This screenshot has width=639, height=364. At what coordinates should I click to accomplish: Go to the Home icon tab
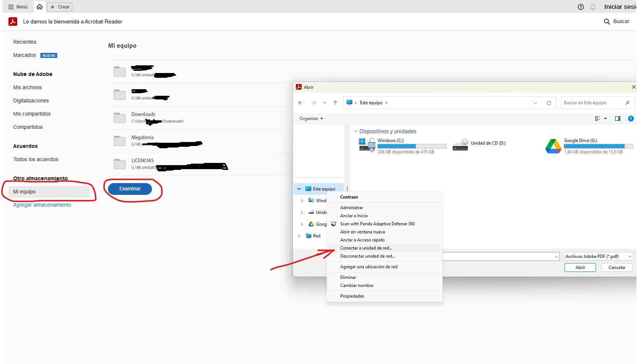pos(40,7)
